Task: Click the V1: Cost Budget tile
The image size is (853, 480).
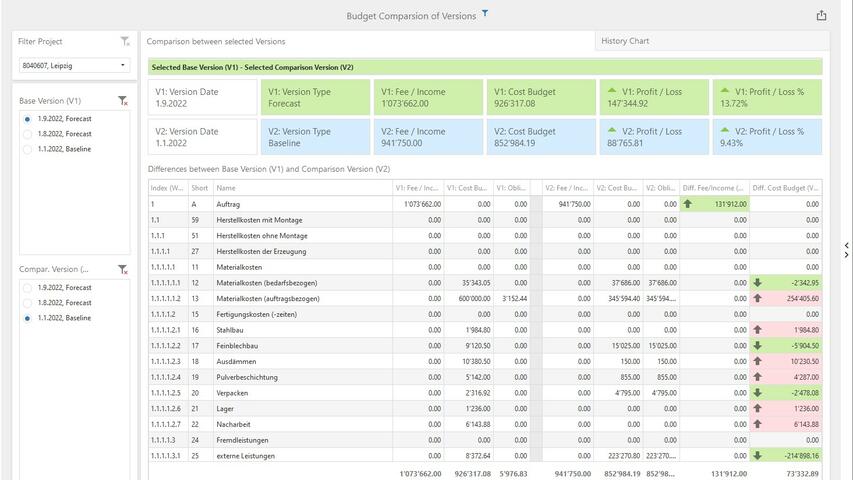Action: 539,97
